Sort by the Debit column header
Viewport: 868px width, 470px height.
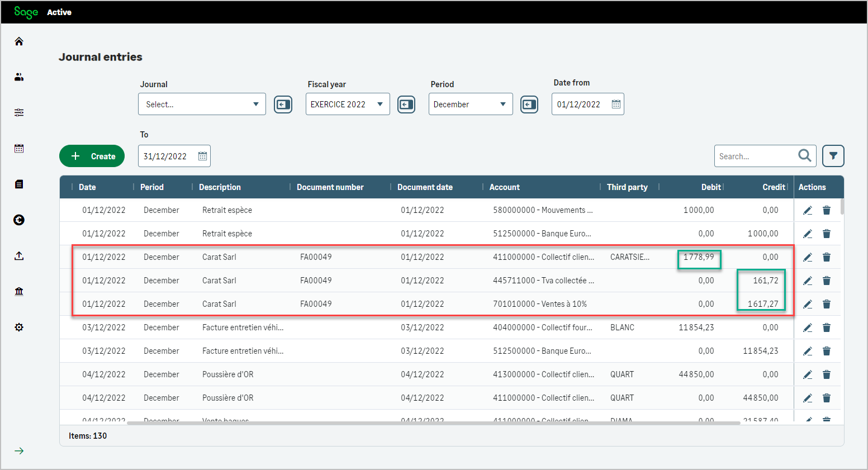point(711,187)
